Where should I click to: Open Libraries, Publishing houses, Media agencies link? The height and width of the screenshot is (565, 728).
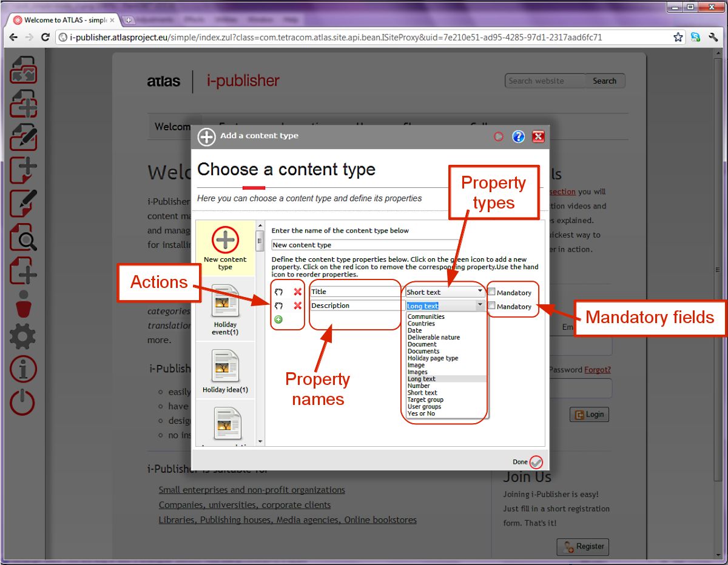(288, 520)
